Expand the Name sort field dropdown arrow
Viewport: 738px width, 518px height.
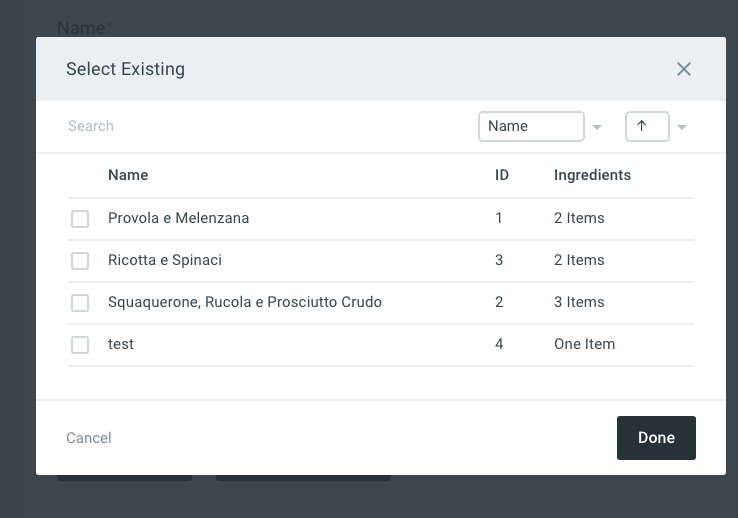(597, 127)
